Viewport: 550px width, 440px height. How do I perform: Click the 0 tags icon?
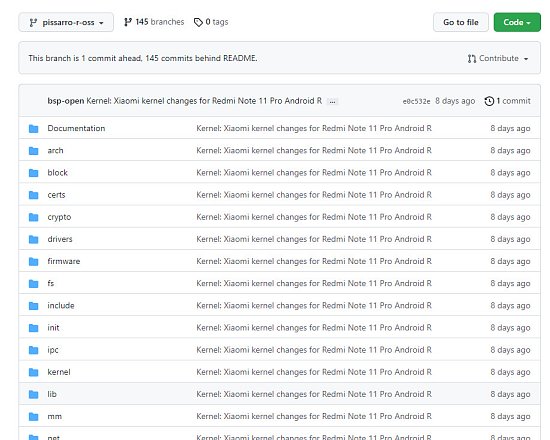(198, 22)
